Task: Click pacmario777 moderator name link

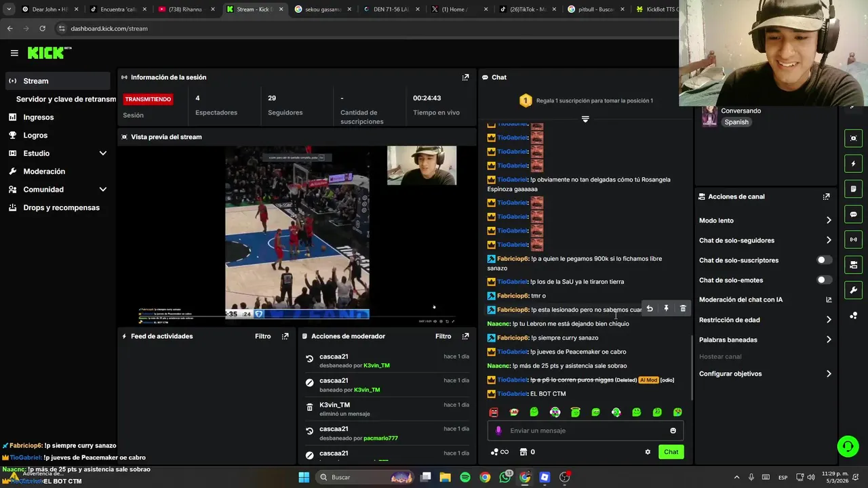Action: (x=380, y=439)
